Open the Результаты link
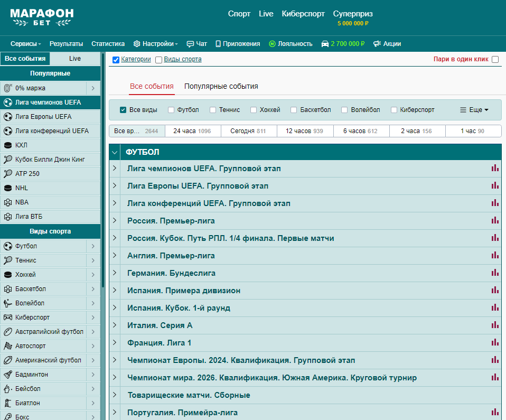Viewport: 506px width, 420px height. [x=66, y=44]
